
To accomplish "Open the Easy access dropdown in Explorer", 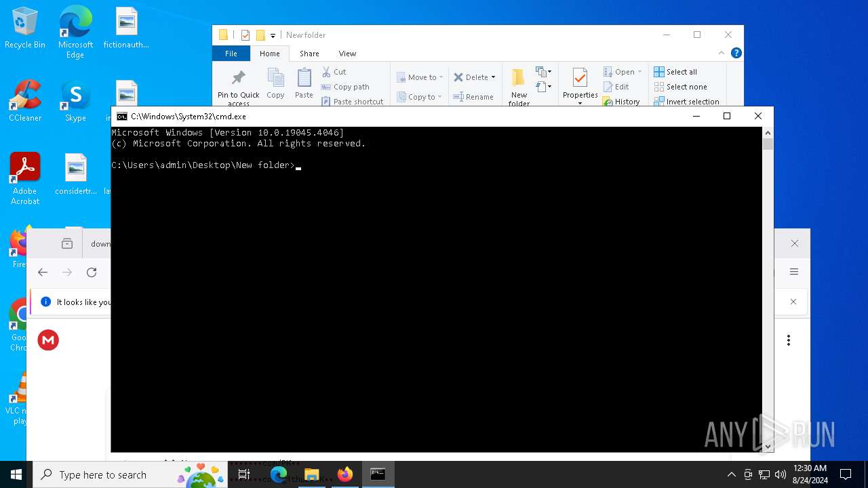I will pos(543,87).
